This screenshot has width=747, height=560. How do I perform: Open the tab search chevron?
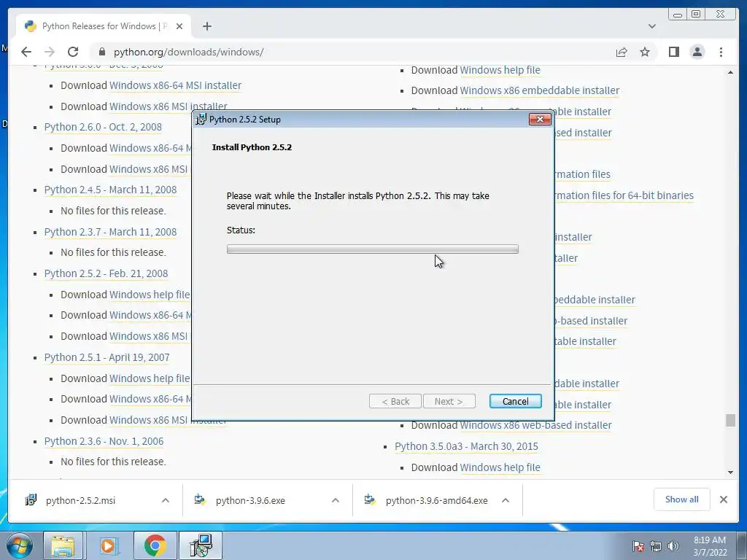pyautogui.click(x=651, y=26)
